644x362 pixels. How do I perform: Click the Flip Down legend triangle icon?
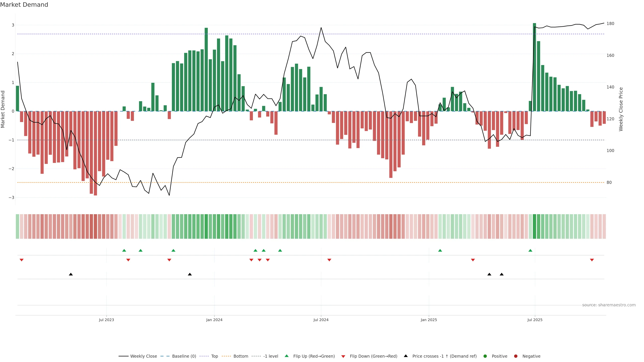click(x=343, y=356)
